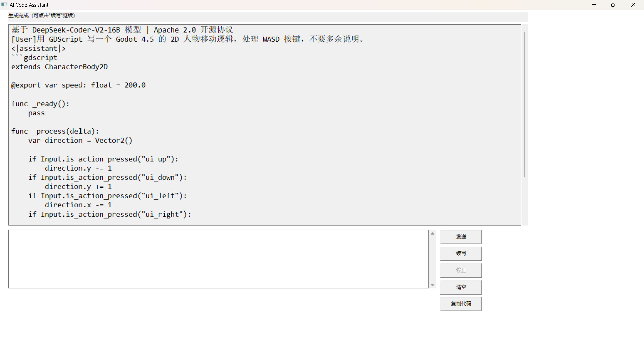Viewport: 644px width, 362px height.
Task: Click 复制代码 (Copy Code) button
Action: pyautogui.click(x=461, y=304)
